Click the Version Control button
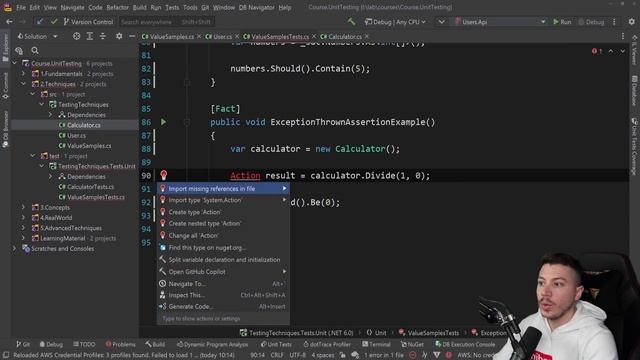The width and height of the screenshot is (640, 360). pyautogui.click(x=88, y=22)
